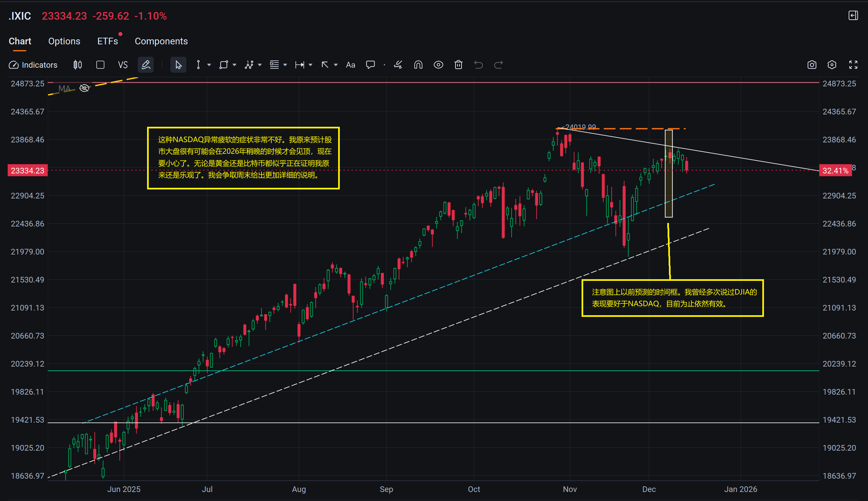The width and height of the screenshot is (868, 501).
Task: Select the text Aa tool
Action: (350, 65)
